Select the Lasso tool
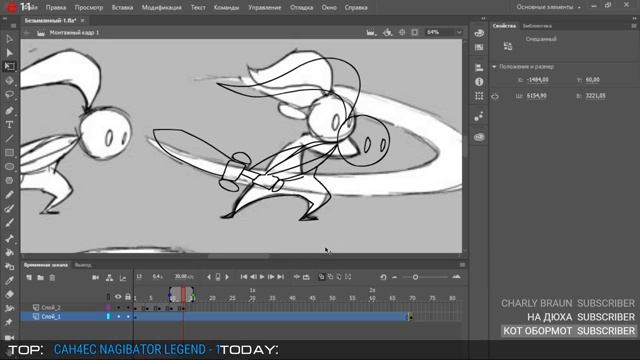The image size is (640, 360). coord(9,95)
